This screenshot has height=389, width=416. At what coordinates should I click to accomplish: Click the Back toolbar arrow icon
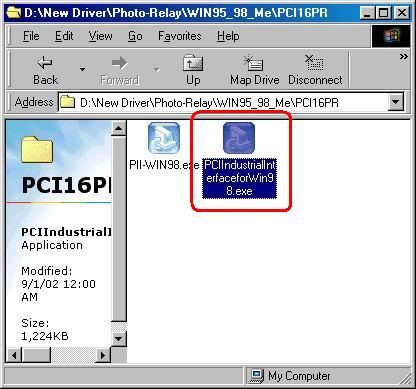45,62
